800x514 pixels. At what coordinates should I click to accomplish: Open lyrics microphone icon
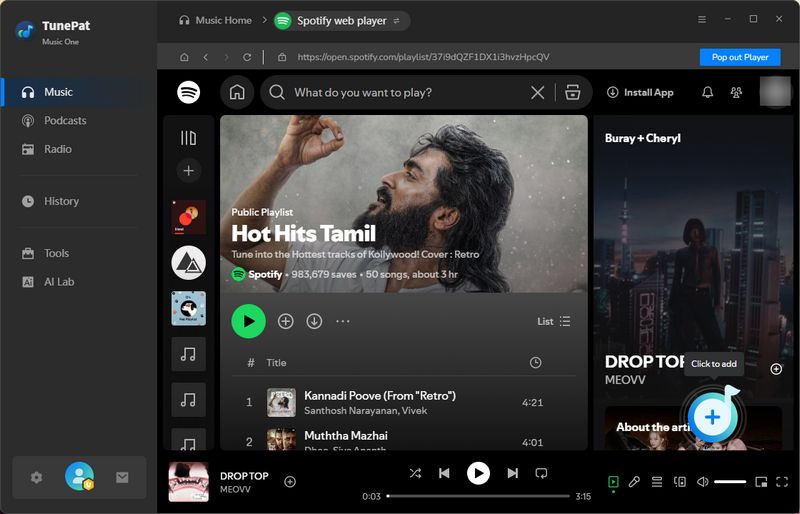click(x=634, y=481)
